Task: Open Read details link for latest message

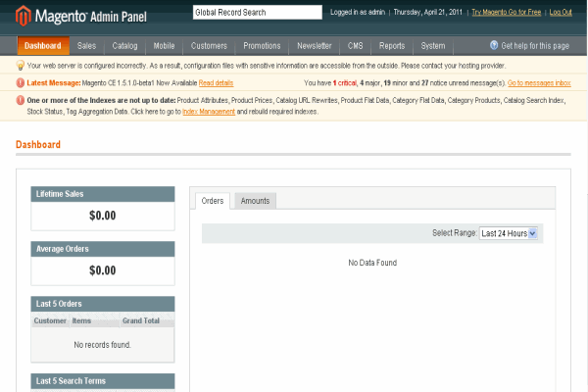Action: click(216, 83)
